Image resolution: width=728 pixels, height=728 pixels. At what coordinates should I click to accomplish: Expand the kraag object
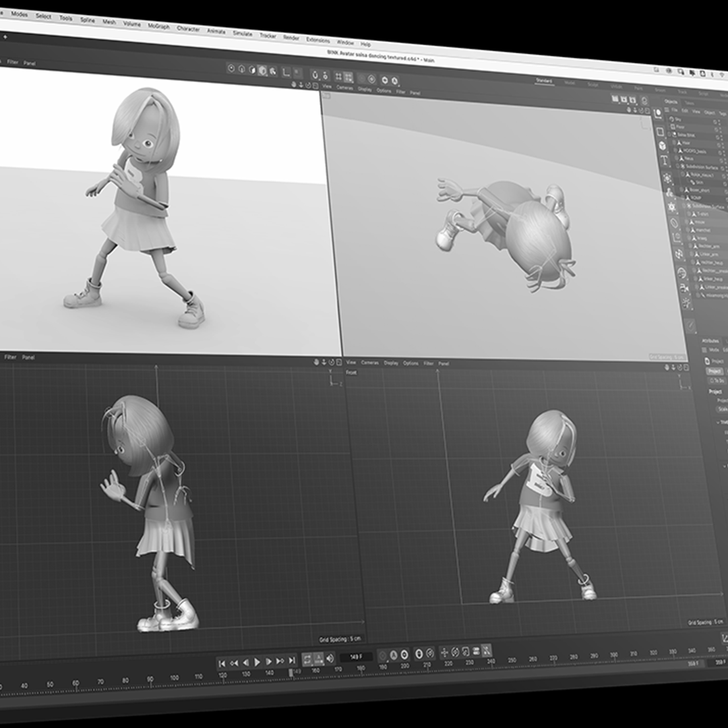(x=690, y=238)
